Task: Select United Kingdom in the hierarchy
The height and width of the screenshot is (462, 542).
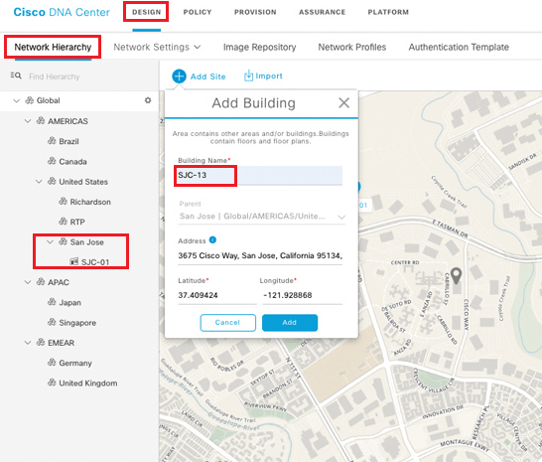Action: (x=88, y=383)
